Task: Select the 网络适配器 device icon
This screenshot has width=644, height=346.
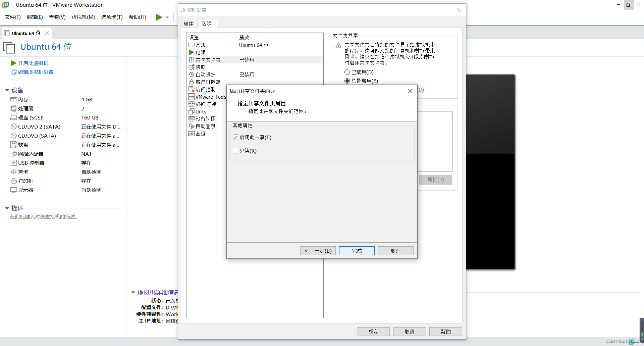Action: [x=14, y=154]
